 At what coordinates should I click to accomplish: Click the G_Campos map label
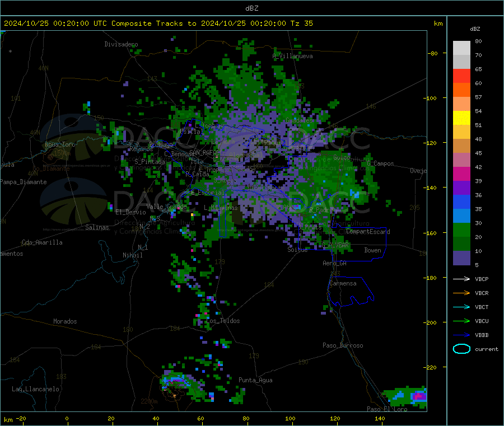click(381, 163)
